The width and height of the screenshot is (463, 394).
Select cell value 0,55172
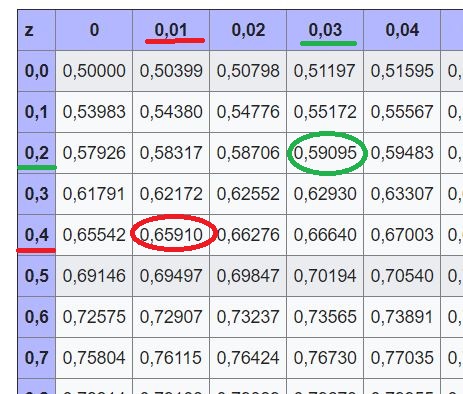[325, 112]
